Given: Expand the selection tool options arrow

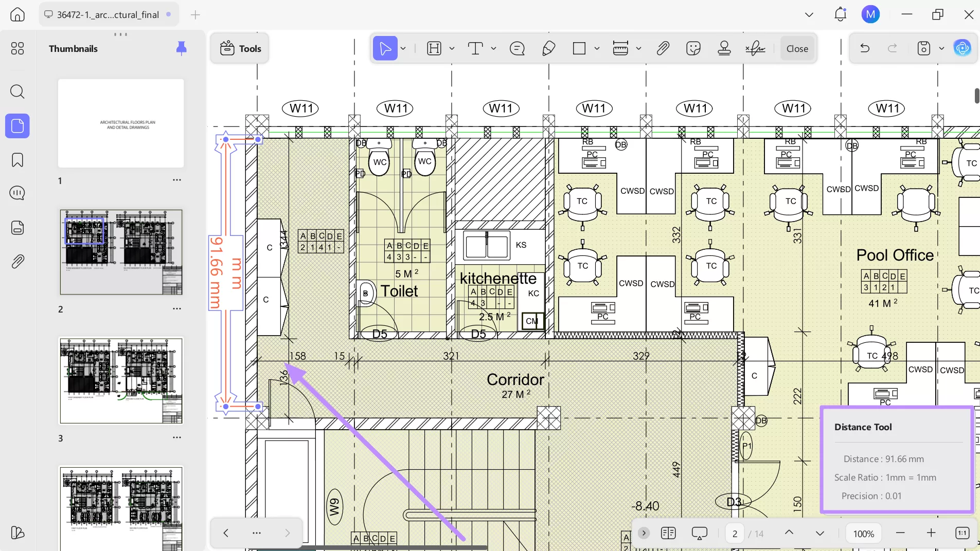Looking at the screenshot, I should [403, 48].
